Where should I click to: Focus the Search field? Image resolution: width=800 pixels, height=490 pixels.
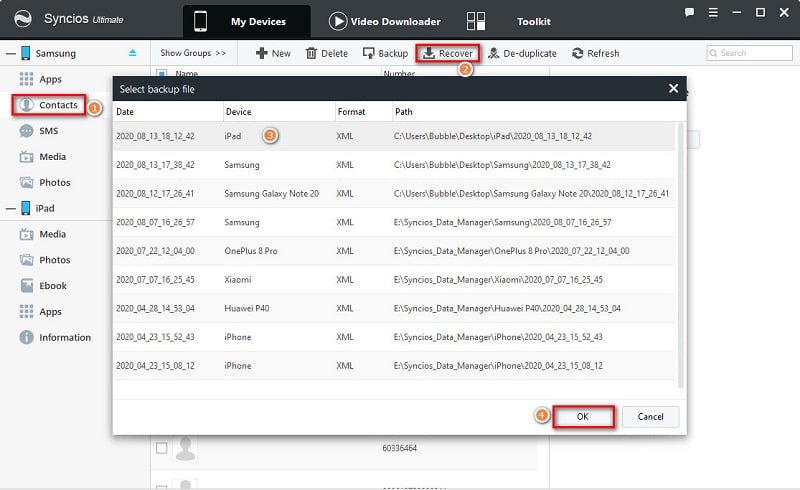[x=749, y=53]
